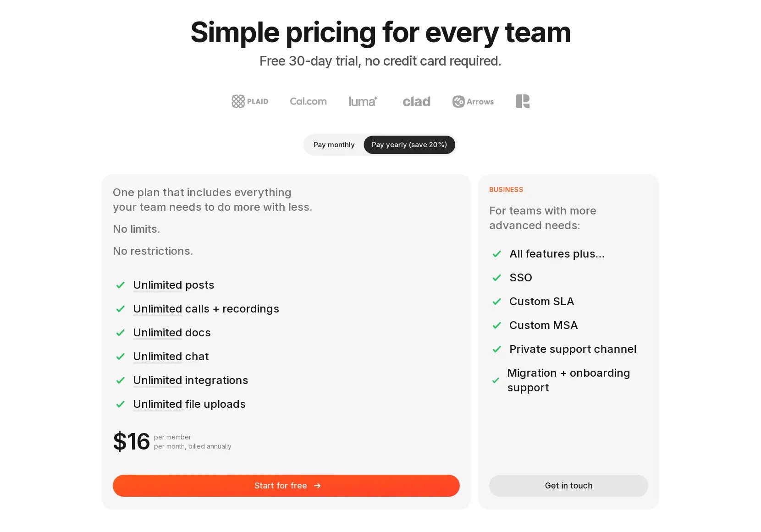
Task: Switch billing to Pay monthly
Action: [334, 145]
